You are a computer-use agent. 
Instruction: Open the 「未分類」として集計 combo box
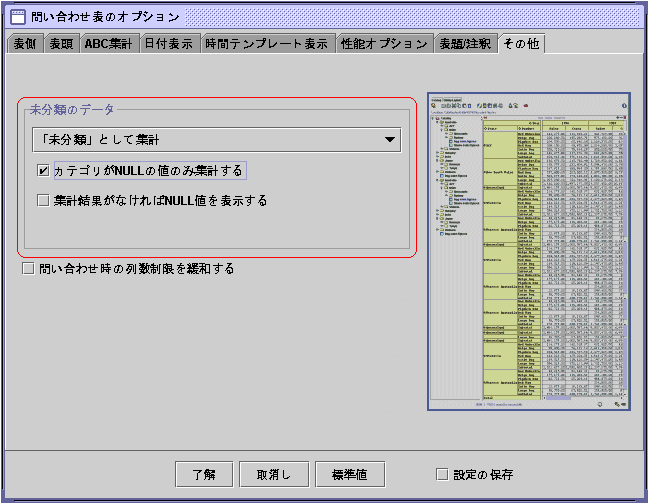pos(215,140)
